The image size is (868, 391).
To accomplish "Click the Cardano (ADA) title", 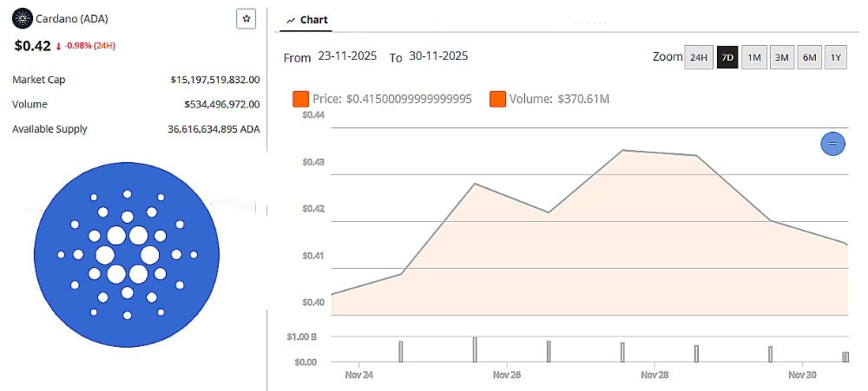I will click(72, 18).
